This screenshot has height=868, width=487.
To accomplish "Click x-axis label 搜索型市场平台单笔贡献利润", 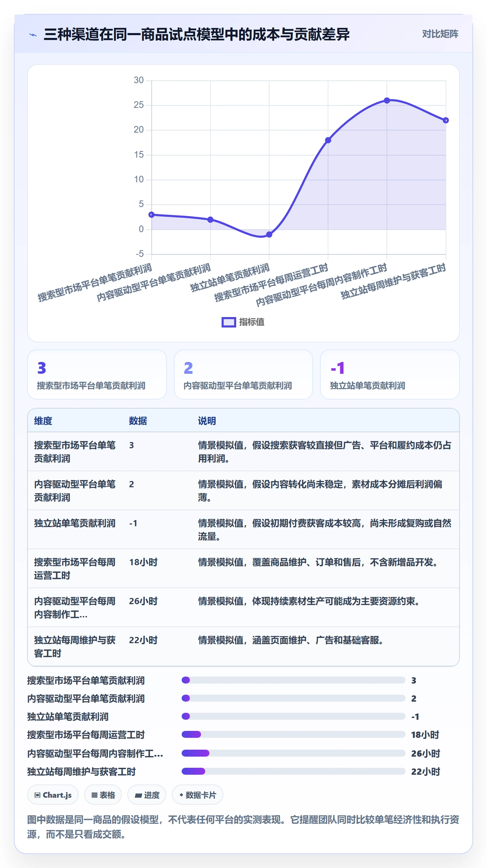I will click(95, 282).
